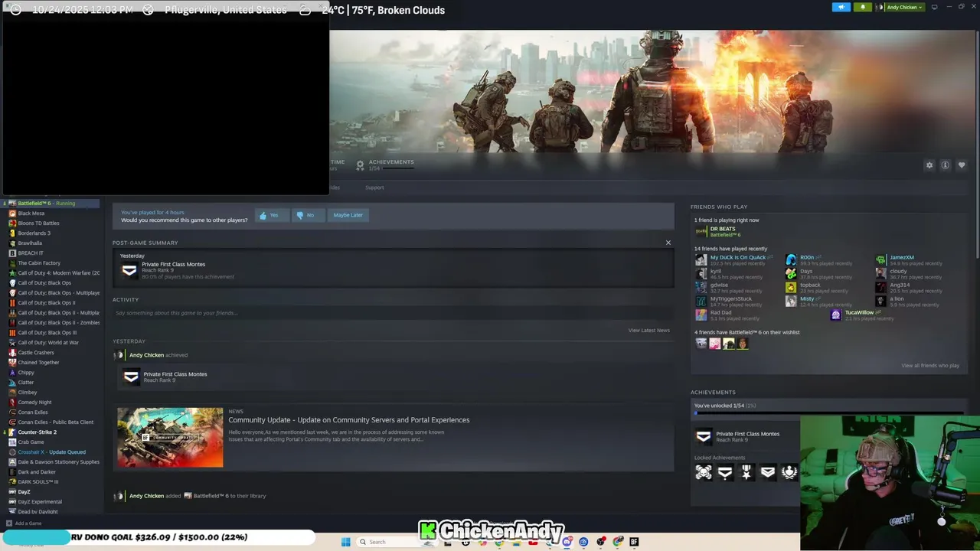
Task: Open Discord from taskbar
Action: point(567,542)
